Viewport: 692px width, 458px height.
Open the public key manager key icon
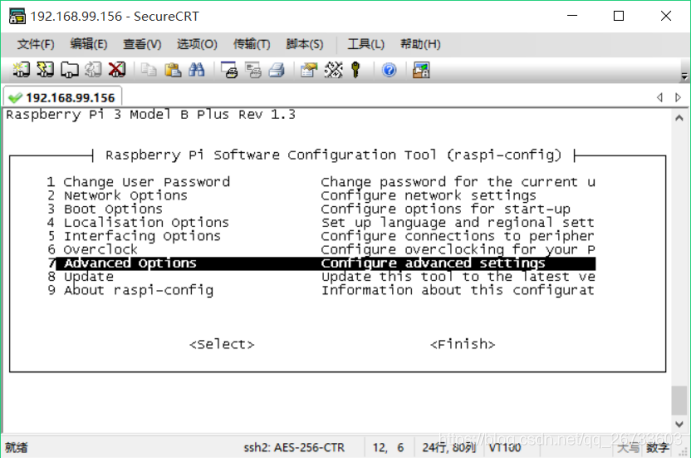[x=356, y=70]
